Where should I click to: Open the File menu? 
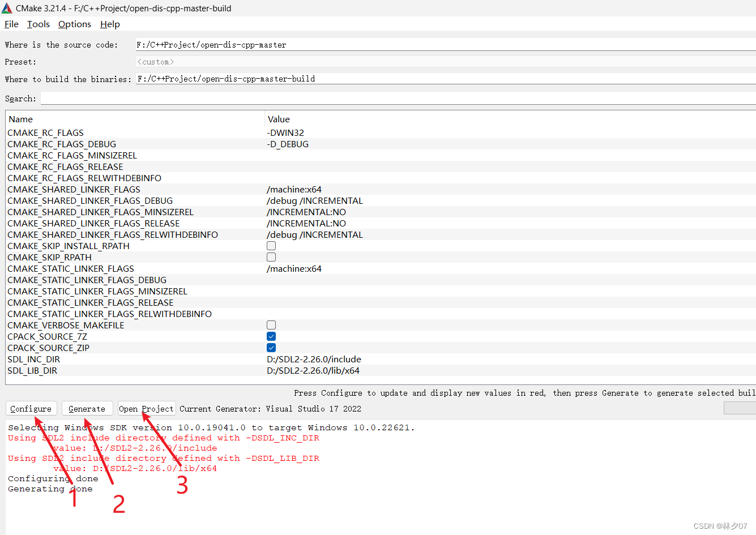tap(11, 24)
